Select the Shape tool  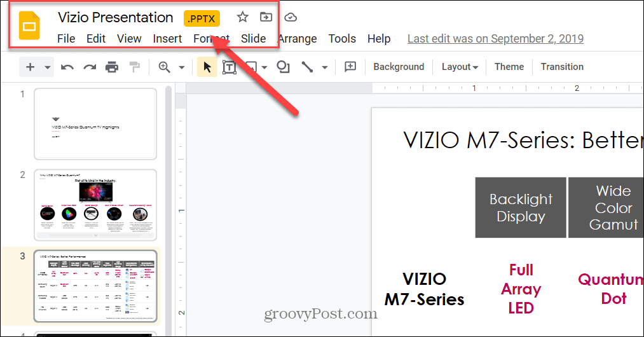(284, 67)
